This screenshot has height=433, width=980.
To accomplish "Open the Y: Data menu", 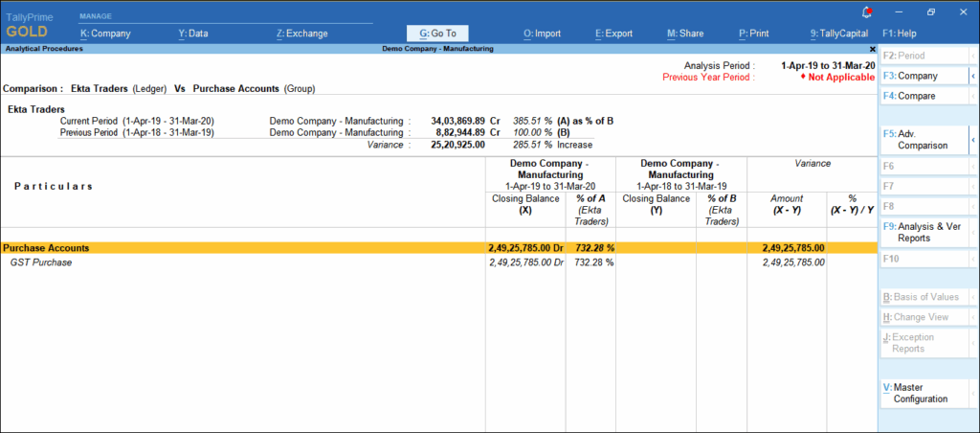I will [193, 34].
